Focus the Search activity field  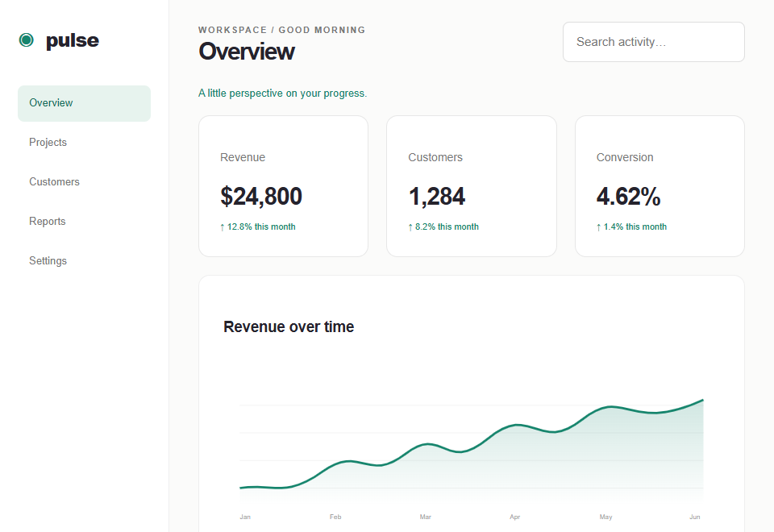pyautogui.click(x=654, y=42)
